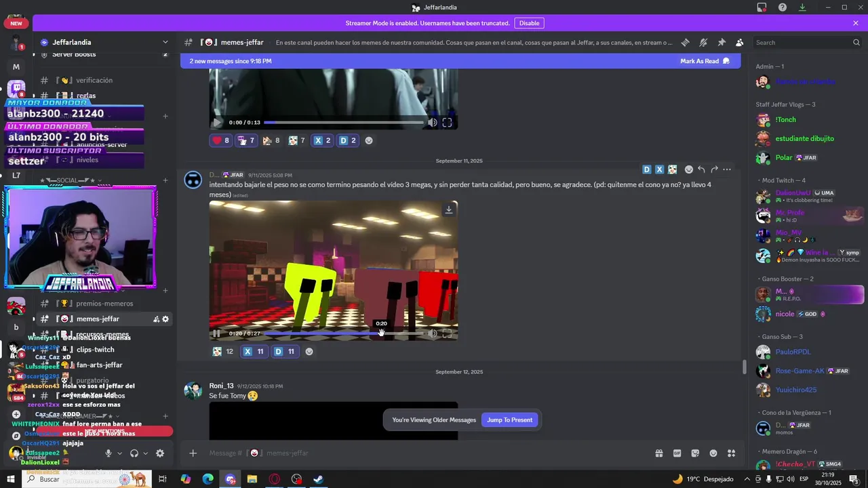Quick-react X on hovered message toolbar
The height and width of the screenshot is (488, 868).
click(659, 169)
